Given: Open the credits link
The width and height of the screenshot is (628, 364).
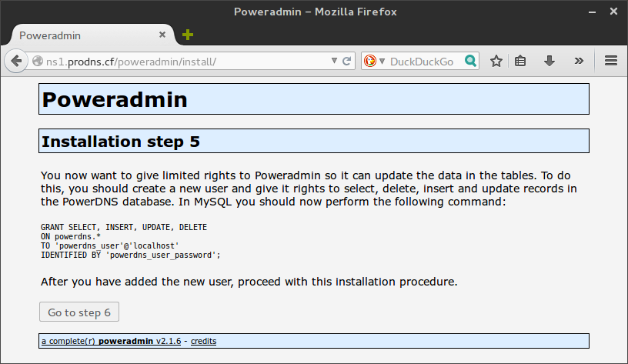Looking at the screenshot, I should [x=203, y=341].
